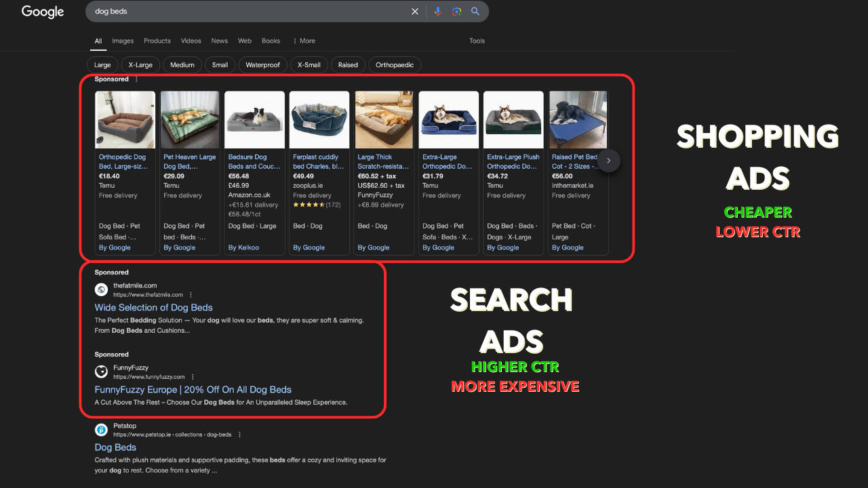Open Extra-Large Plush Orthopedic Dog title
This screenshot has height=488, width=868.
click(x=513, y=161)
